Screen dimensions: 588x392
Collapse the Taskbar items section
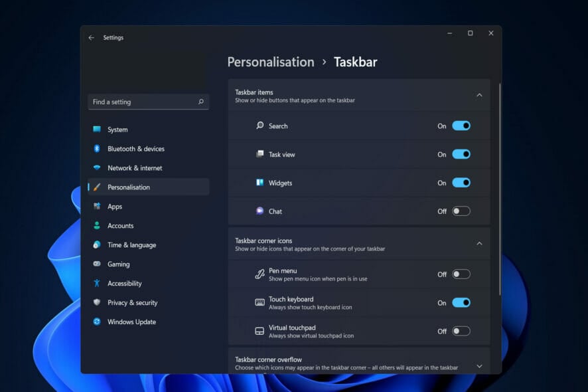coord(479,95)
